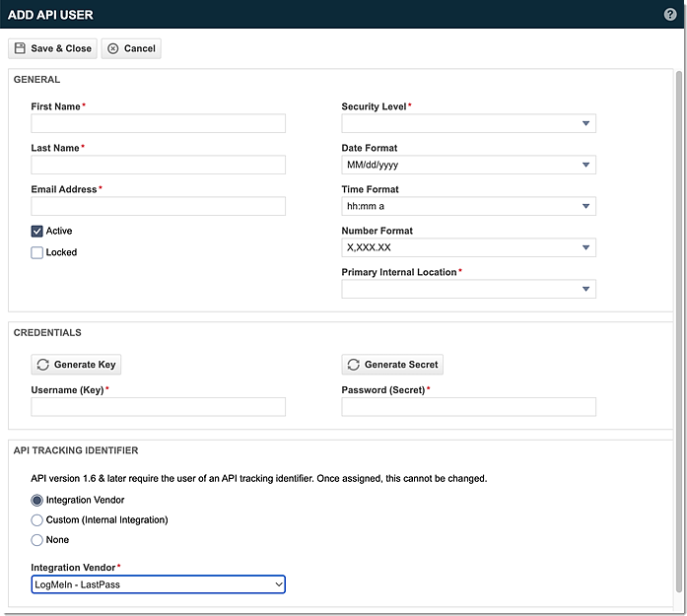Open the Integration Vendor LogMeIn - LastPass dropdown
Viewport: 687px width, 616px height.
(158, 584)
